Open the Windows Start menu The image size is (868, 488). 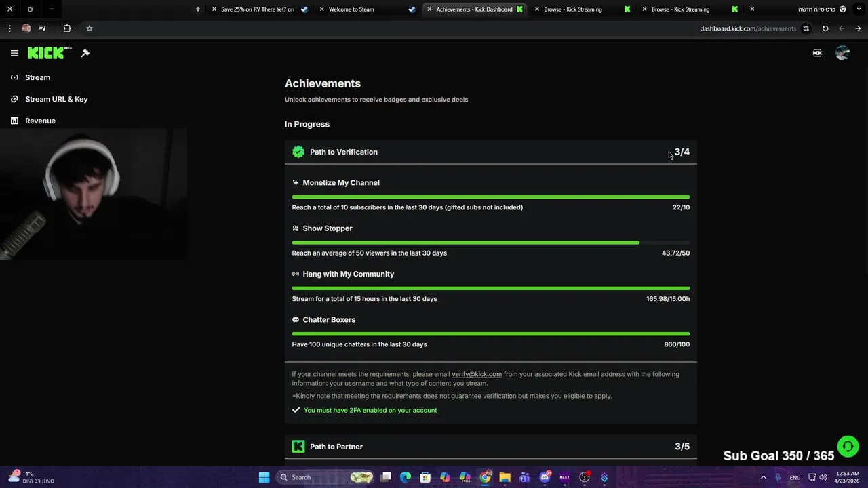pyautogui.click(x=264, y=477)
